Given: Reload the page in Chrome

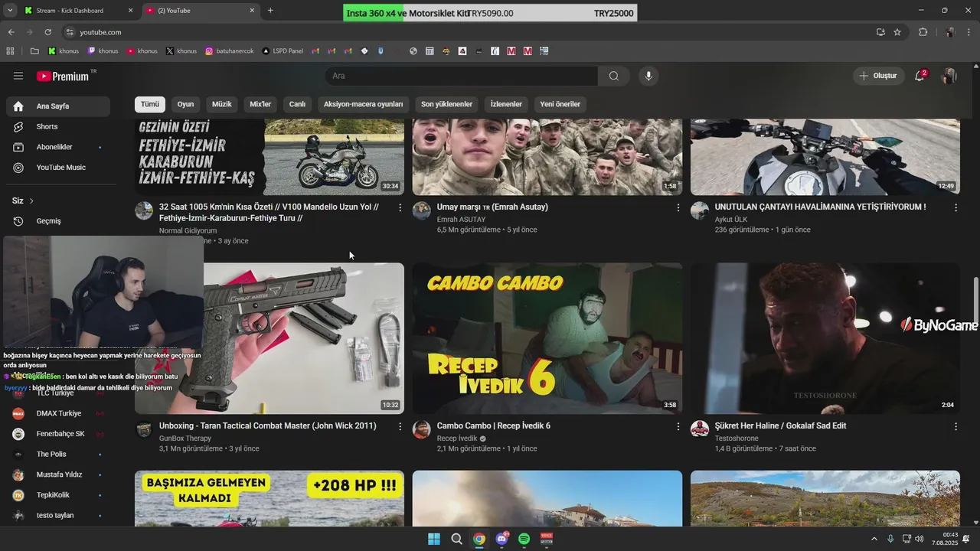Looking at the screenshot, I should [47, 32].
